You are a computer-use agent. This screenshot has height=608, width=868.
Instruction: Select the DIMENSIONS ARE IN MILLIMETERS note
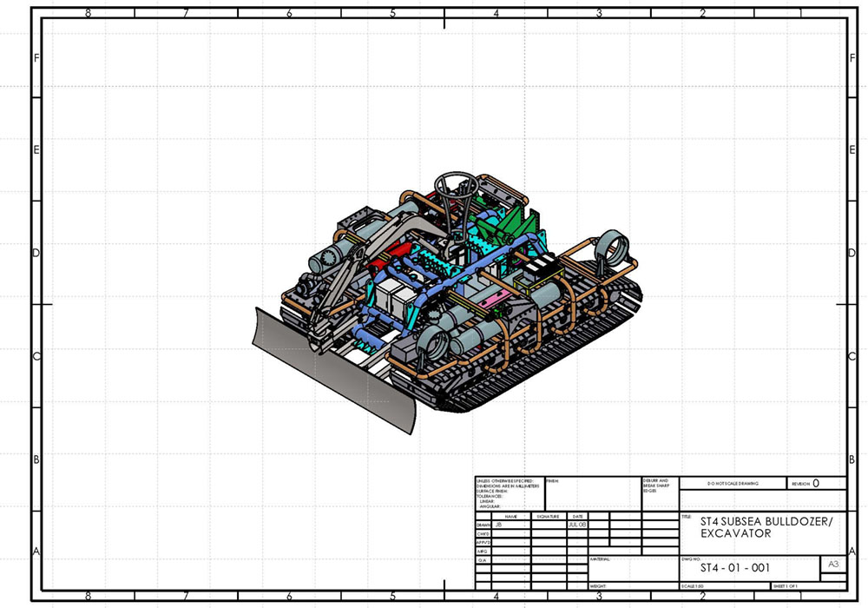tap(508, 486)
